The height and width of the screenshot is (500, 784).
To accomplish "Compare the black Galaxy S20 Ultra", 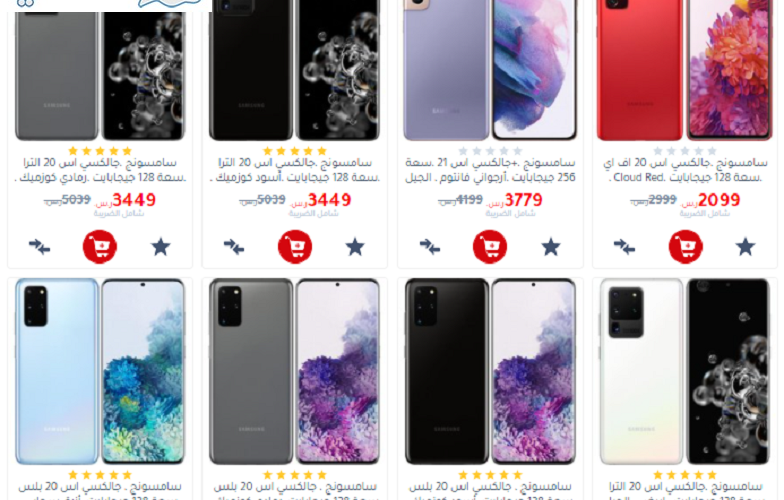I will click(234, 246).
